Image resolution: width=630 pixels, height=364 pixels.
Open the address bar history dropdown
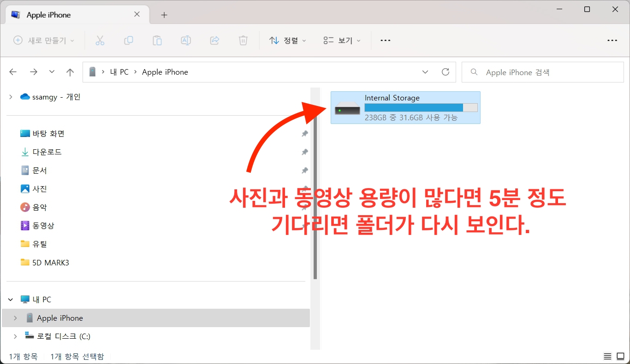(425, 72)
